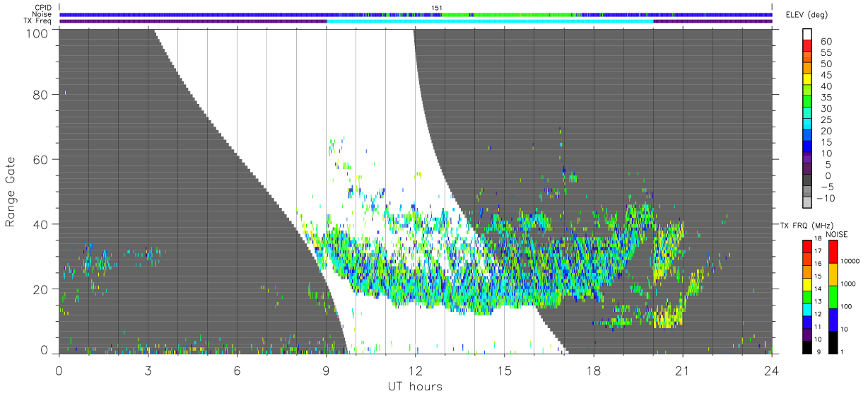Click the 'CPID' label at top left
The image size is (868, 401).
coord(43,8)
